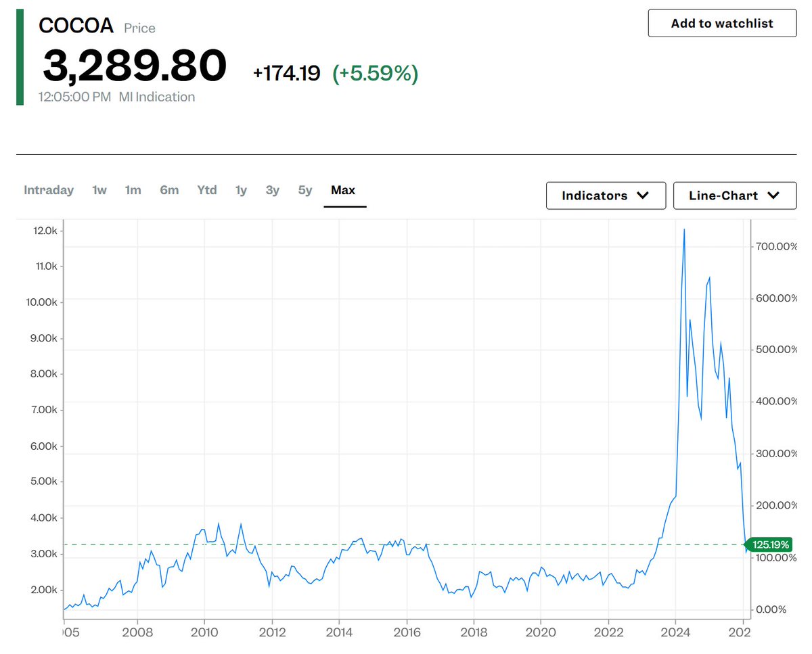
Task: Click the 400.00% right axis label
Action: pyautogui.click(x=775, y=401)
